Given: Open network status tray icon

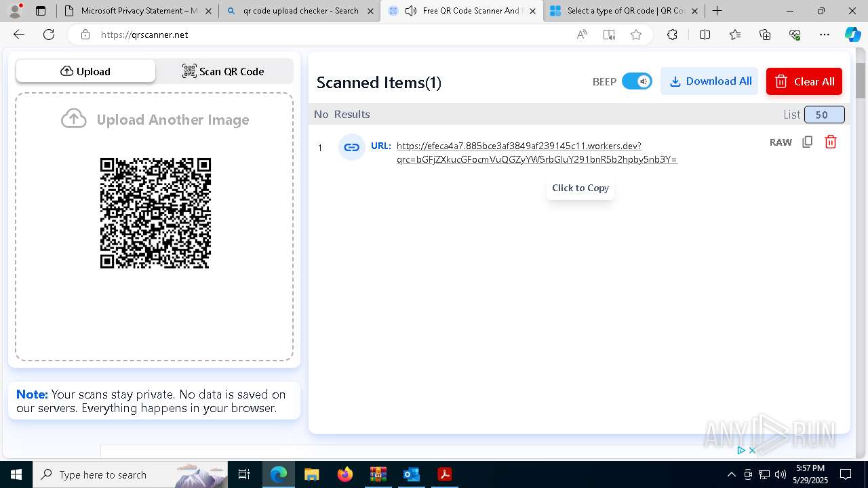Looking at the screenshot, I should click(x=764, y=474).
